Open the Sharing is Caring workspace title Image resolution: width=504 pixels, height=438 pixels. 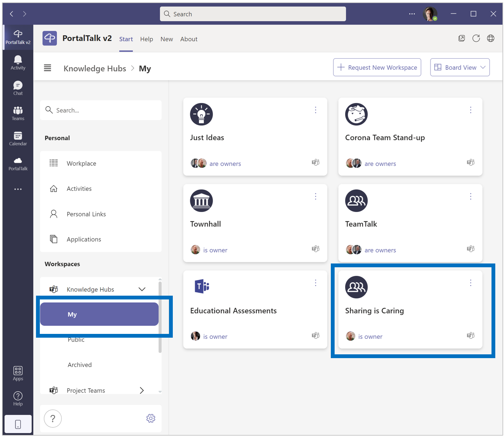374,311
